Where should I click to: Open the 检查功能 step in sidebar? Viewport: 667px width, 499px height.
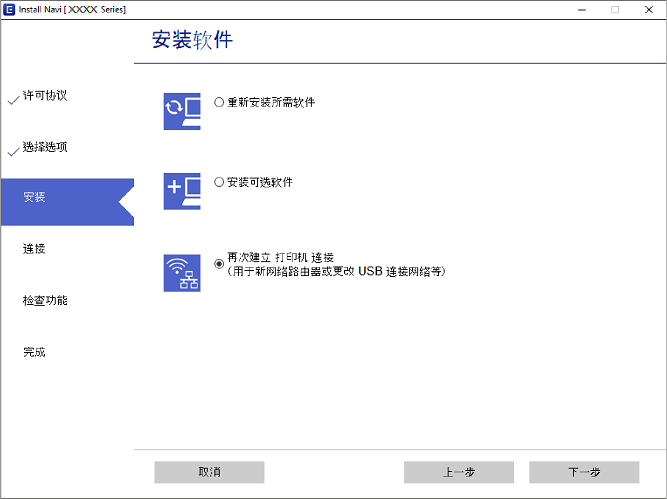click(x=45, y=300)
